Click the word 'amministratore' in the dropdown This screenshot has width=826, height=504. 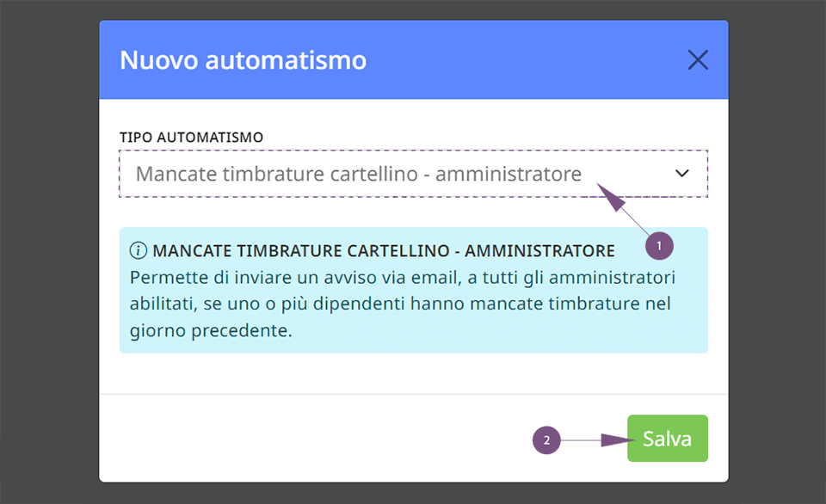[x=509, y=174]
